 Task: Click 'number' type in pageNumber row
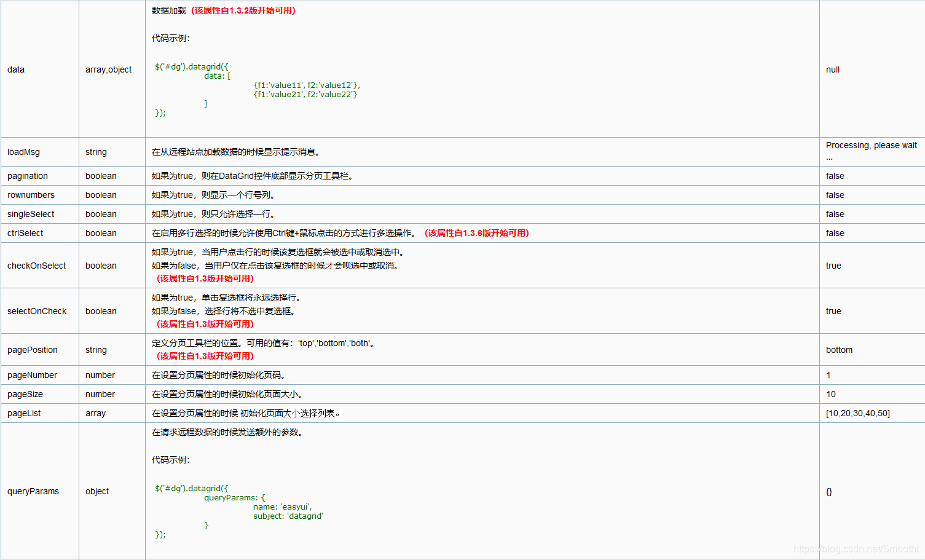click(x=100, y=375)
